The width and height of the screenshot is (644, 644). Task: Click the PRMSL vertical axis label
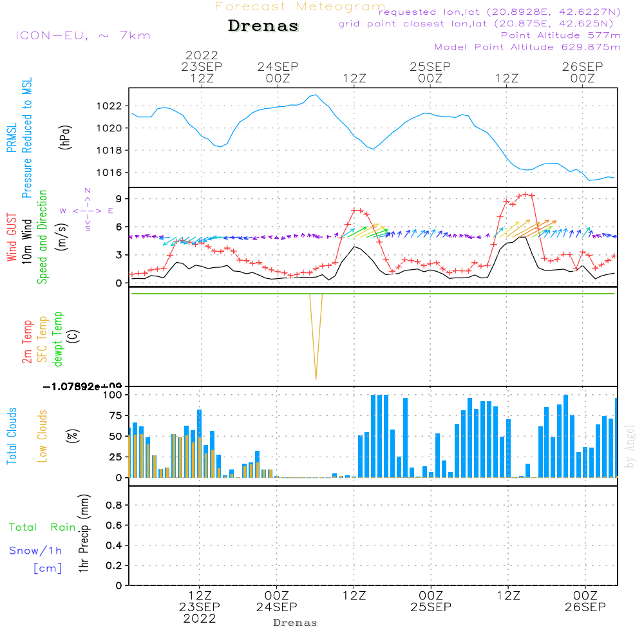point(12,138)
